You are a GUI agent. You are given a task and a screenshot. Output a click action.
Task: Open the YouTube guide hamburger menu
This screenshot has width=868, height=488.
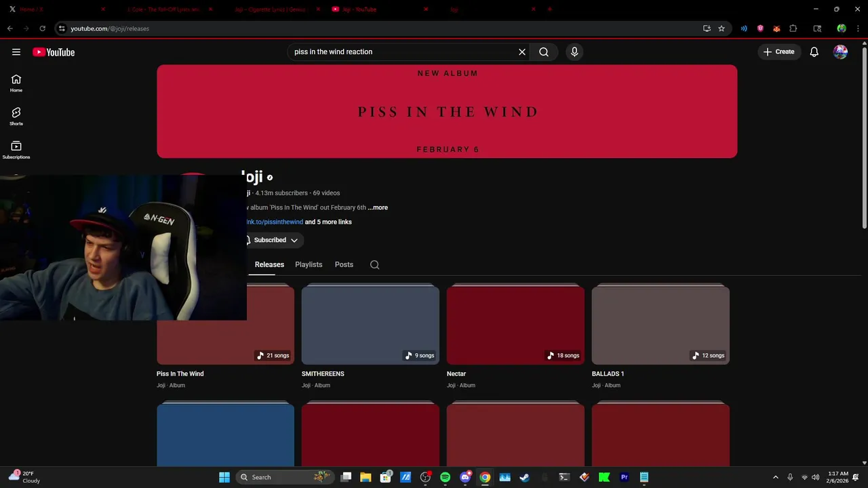tap(16, 52)
